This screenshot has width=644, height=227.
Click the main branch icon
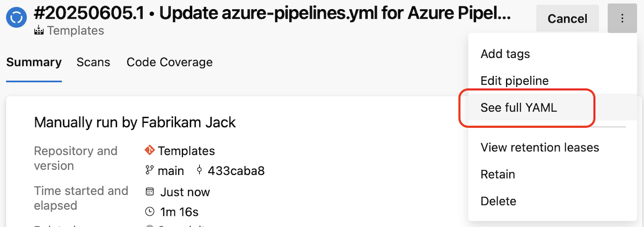tap(149, 171)
